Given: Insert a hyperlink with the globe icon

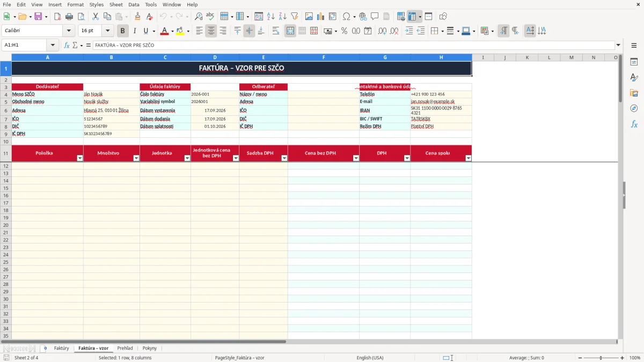Looking at the screenshot, I should 363,17.
